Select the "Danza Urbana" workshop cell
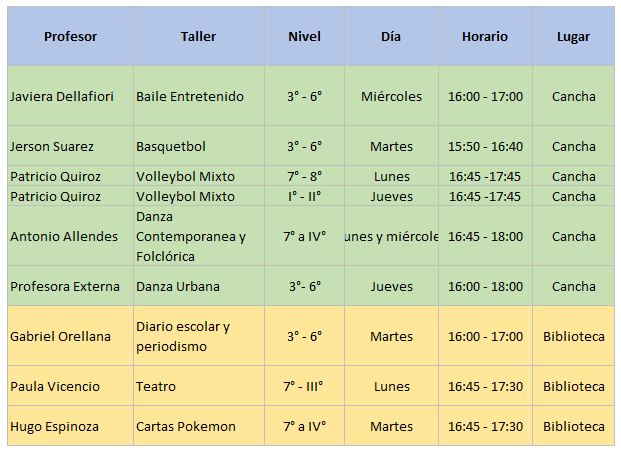621x453 pixels. click(178, 287)
